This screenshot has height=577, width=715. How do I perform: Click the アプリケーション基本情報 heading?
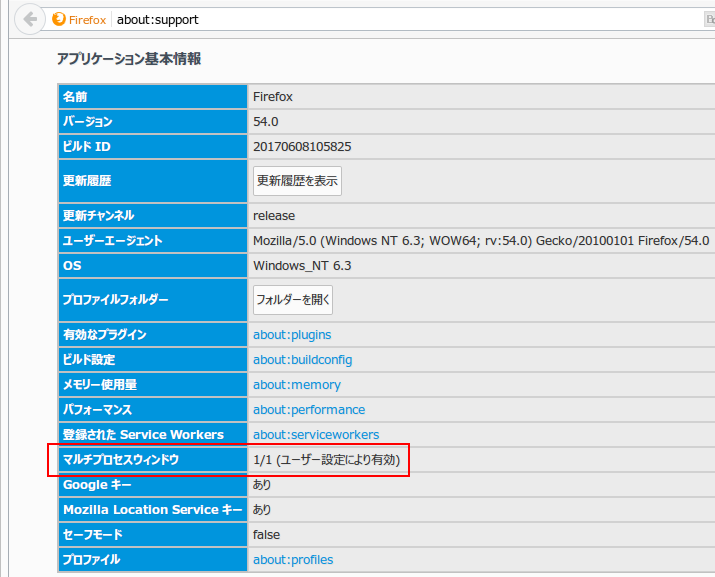[129, 59]
